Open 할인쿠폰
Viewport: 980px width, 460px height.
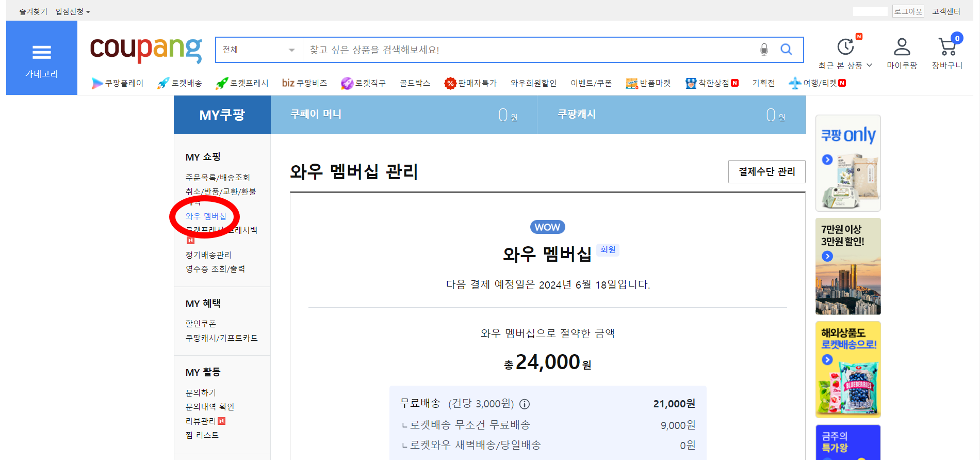201,324
